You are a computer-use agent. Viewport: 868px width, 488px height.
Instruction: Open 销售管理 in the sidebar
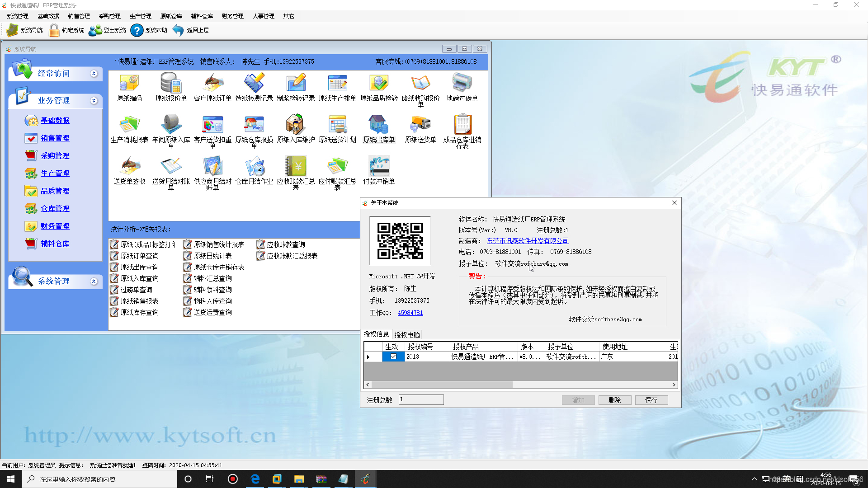click(x=55, y=138)
